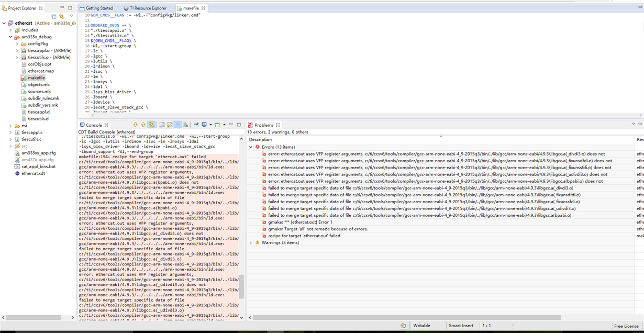644x333 pixels.
Task: Collapse Errors (13 items) group
Action: click(x=251, y=147)
